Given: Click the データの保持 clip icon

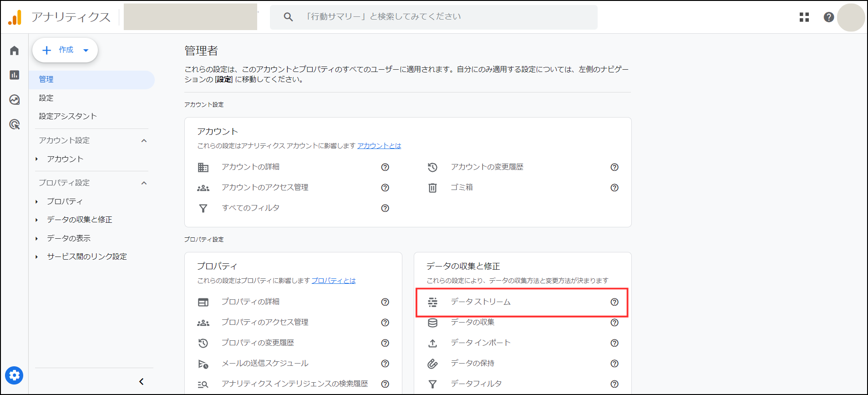Looking at the screenshot, I should pyautogui.click(x=432, y=364).
